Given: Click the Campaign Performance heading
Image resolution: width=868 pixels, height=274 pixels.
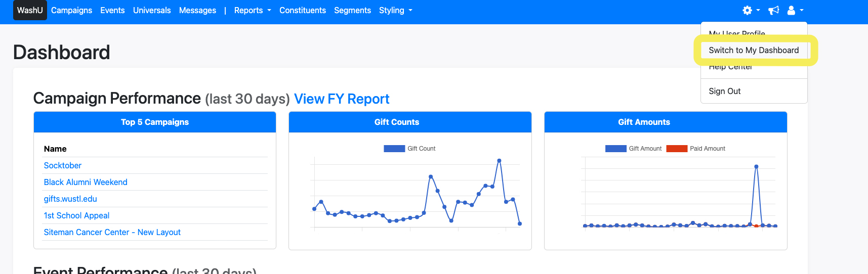Looking at the screenshot, I should click(x=117, y=98).
